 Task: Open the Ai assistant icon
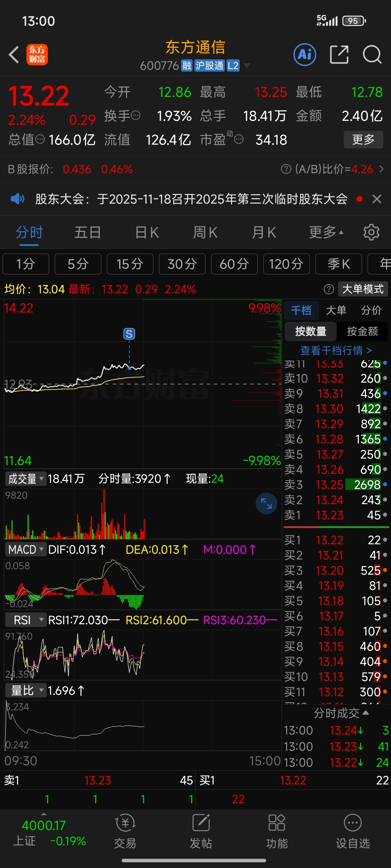tap(304, 55)
